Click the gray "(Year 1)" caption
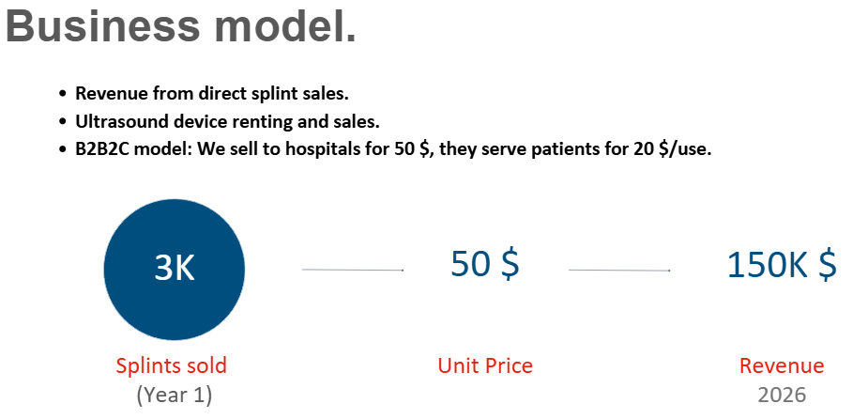The height and width of the screenshot is (419, 868). [x=175, y=395]
